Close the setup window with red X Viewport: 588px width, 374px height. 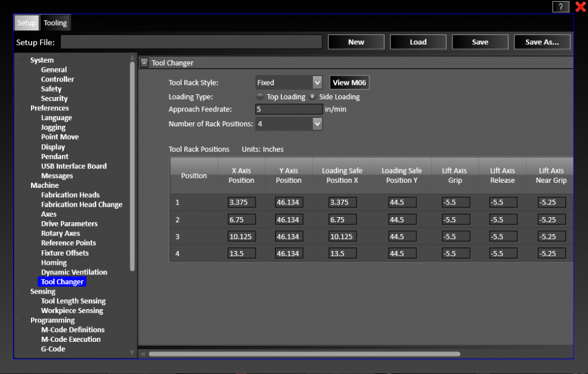coord(580,7)
